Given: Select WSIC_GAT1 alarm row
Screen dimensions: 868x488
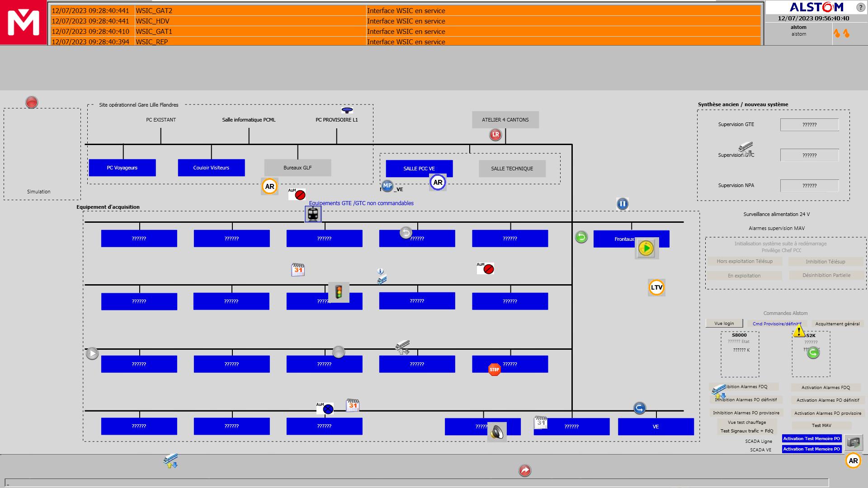Looking at the screenshot, I should click(406, 32).
